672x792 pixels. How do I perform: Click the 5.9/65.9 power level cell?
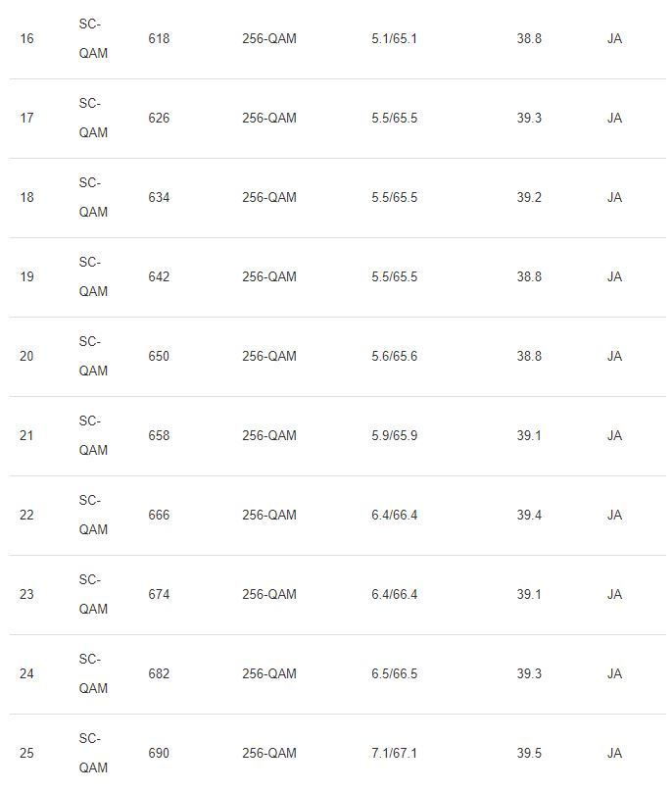coord(394,436)
